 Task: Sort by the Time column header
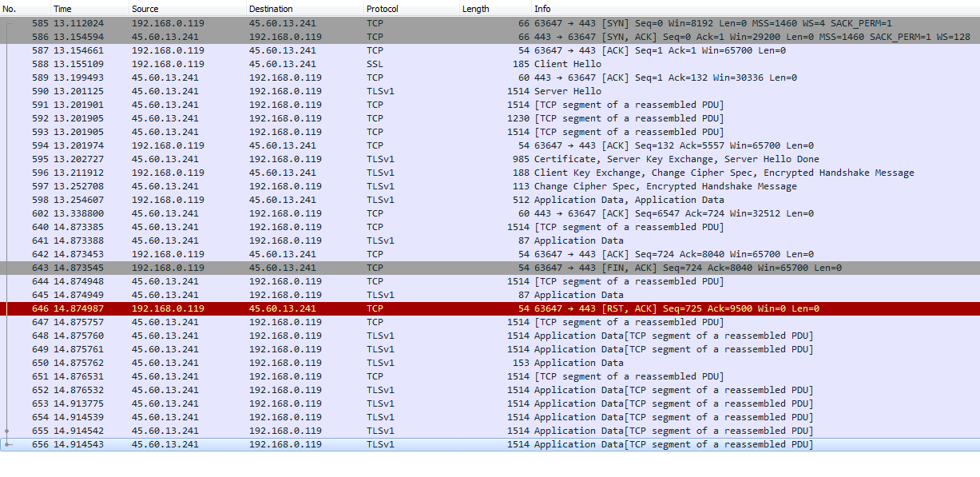click(89, 9)
